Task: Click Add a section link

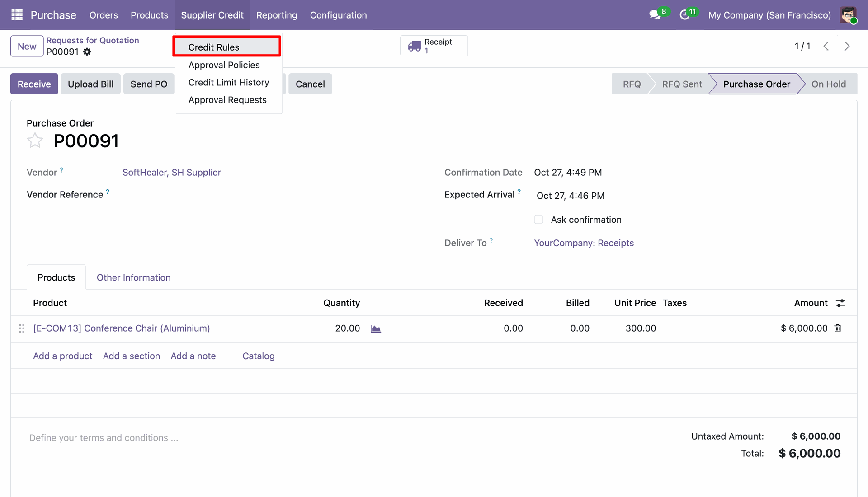Action: point(131,356)
